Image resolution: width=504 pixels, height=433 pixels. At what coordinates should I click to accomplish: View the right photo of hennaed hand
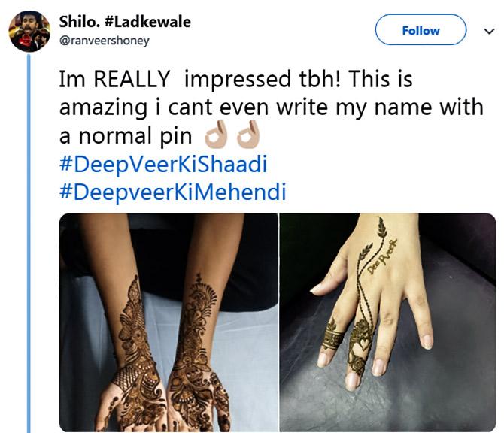click(x=388, y=322)
